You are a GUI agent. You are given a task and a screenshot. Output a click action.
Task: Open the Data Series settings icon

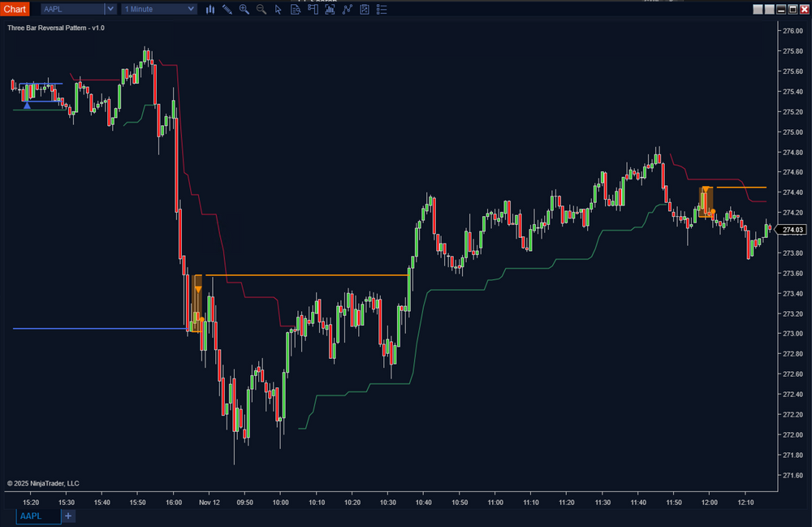pos(296,9)
